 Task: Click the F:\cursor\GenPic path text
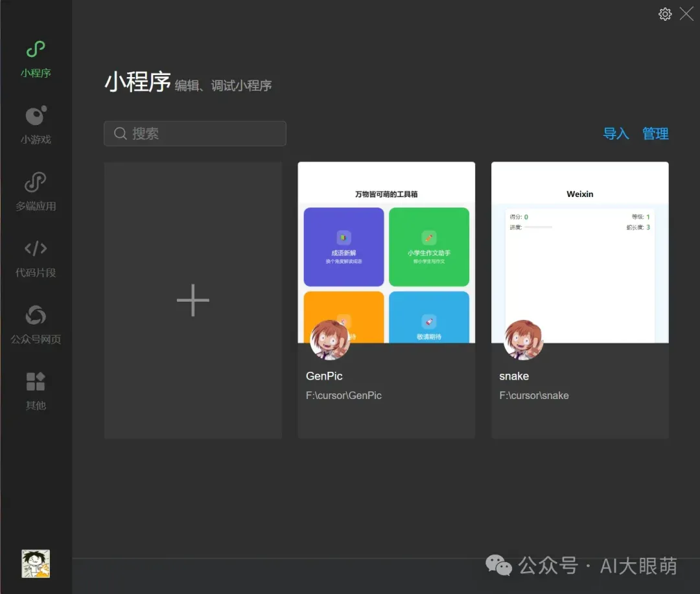pyautogui.click(x=344, y=396)
